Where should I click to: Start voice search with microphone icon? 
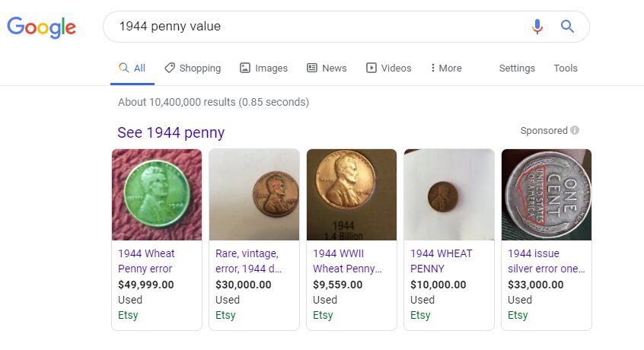click(x=537, y=27)
